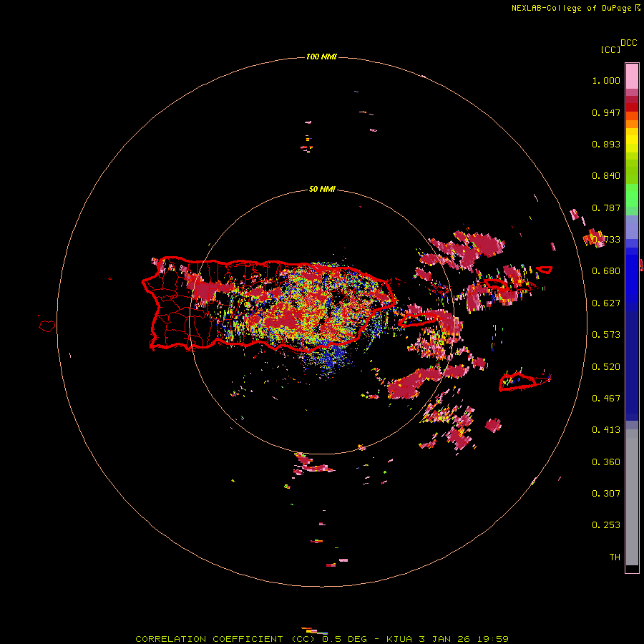The image size is (644, 644).
Task: Click the 0.893 scale value
Action: [x=606, y=144]
